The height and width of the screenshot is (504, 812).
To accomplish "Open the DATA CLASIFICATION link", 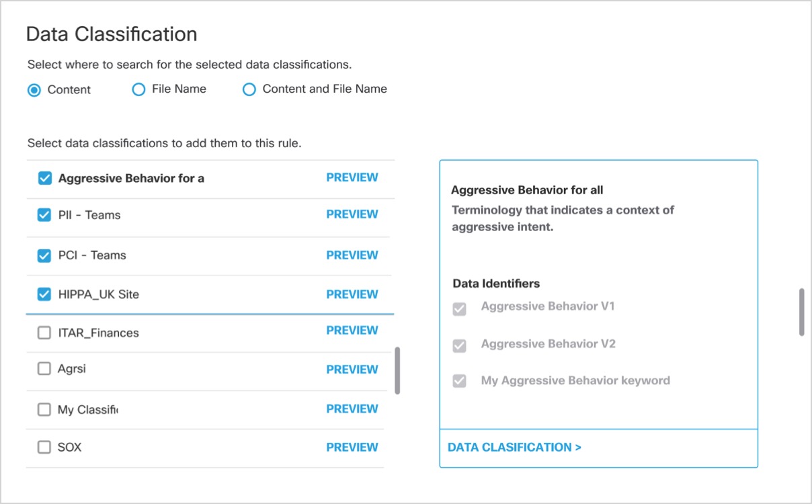I will pyautogui.click(x=514, y=448).
